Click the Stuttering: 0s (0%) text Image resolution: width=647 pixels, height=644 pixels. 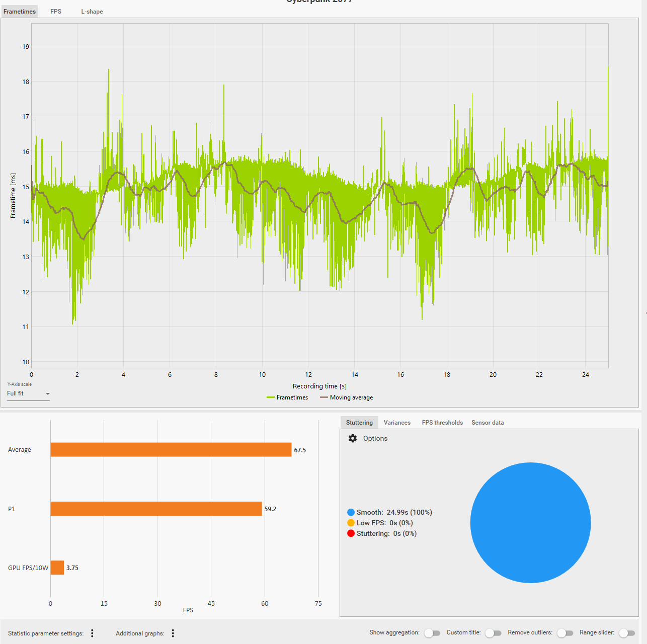(387, 533)
